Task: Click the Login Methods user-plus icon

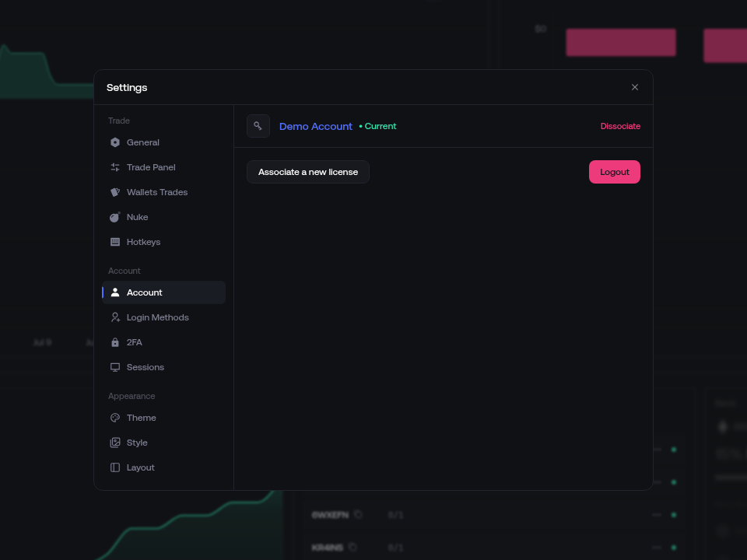Action: pyautogui.click(x=115, y=317)
